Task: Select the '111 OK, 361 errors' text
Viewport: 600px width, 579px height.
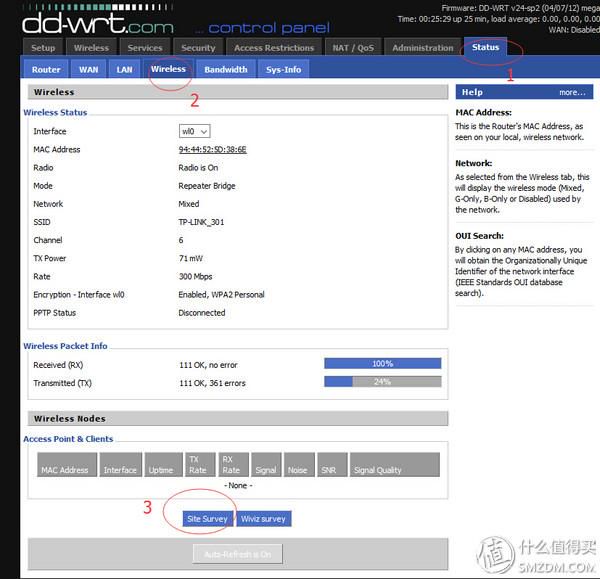Action: tap(212, 383)
